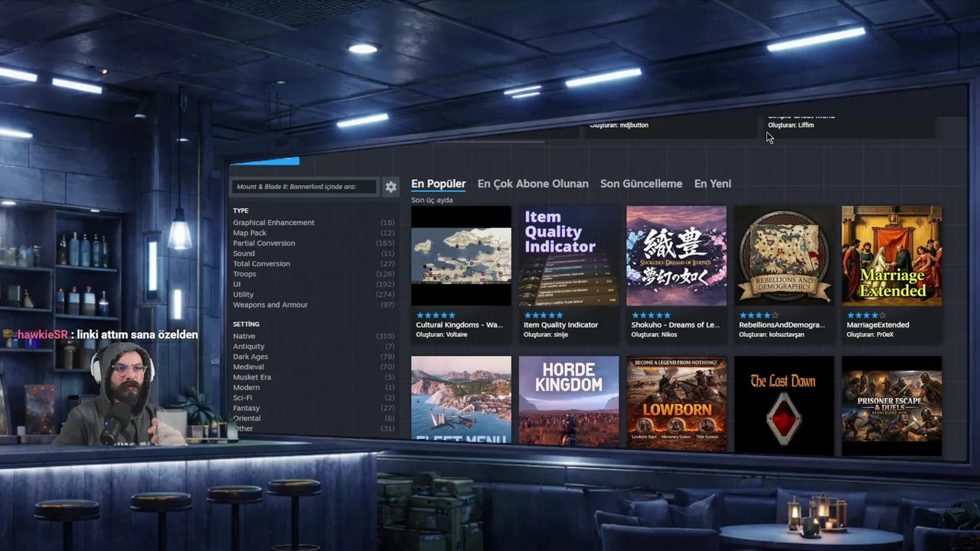Click the Item Quality Indicator title text
Screen dimensions: 980x551
[561, 325]
